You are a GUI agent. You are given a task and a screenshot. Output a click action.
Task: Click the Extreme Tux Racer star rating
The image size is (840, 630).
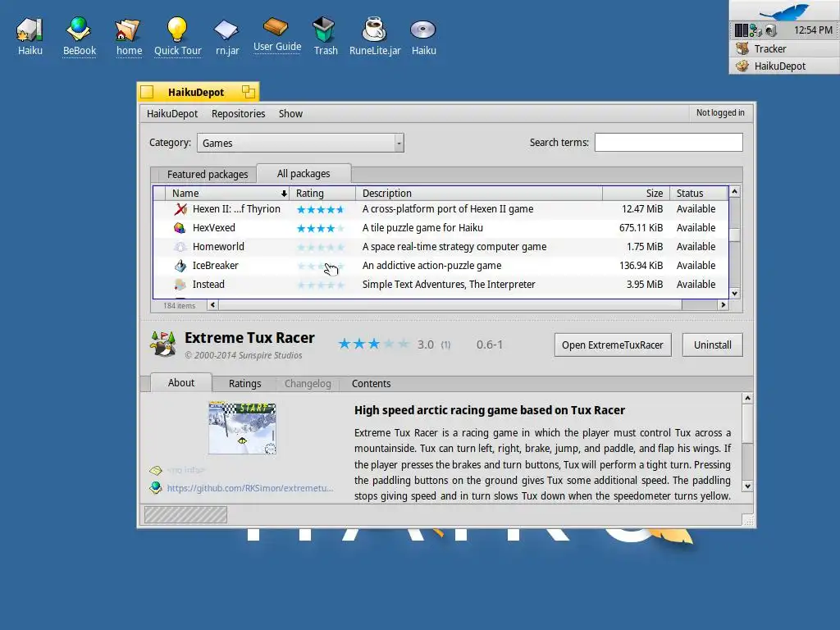tap(373, 344)
